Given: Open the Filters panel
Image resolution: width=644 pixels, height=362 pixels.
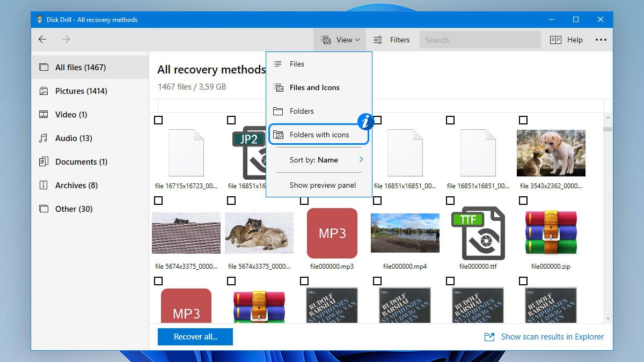Looking at the screenshot, I should (392, 40).
